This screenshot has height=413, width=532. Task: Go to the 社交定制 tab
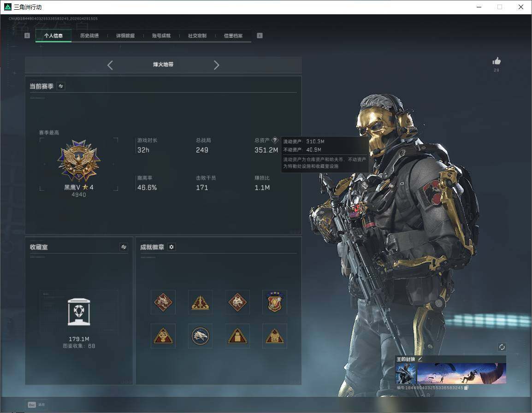[x=197, y=35]
